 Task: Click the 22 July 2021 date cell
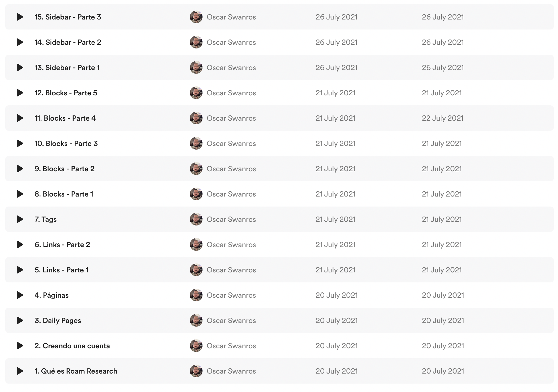click(443, 118)
